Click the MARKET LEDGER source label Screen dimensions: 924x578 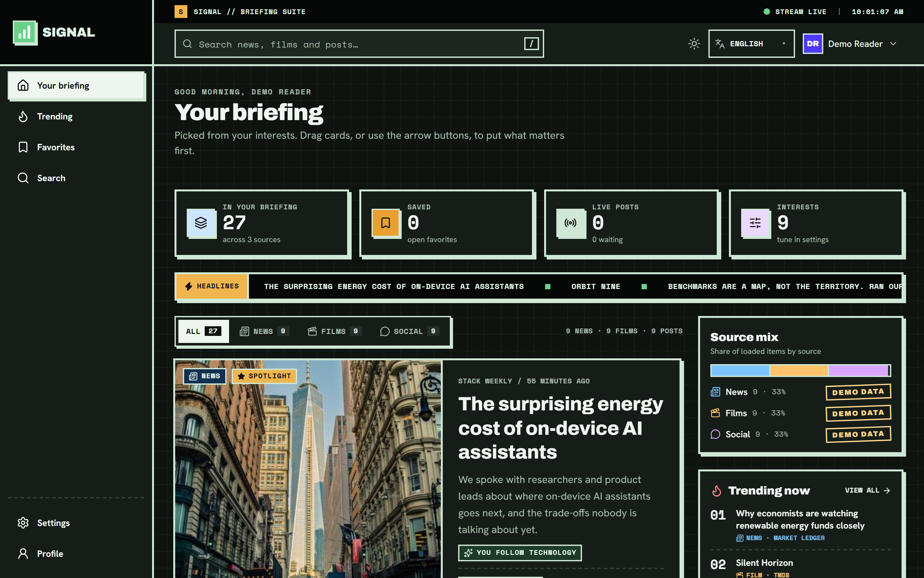point(799,538)
